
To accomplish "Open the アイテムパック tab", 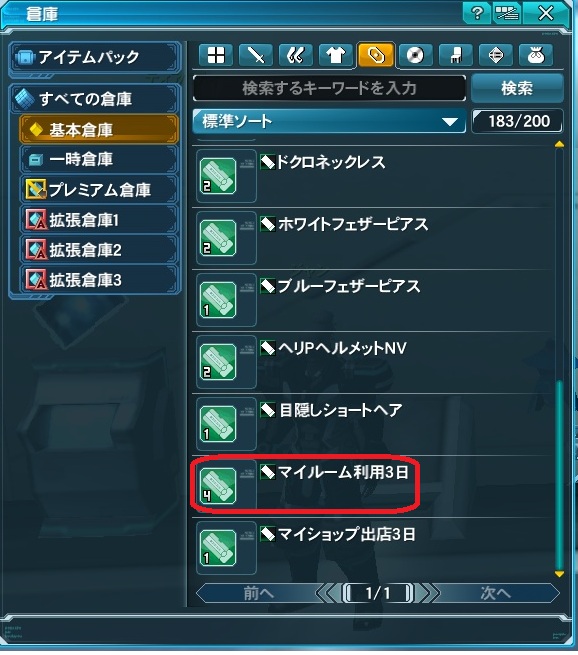I will click(95, 57).
